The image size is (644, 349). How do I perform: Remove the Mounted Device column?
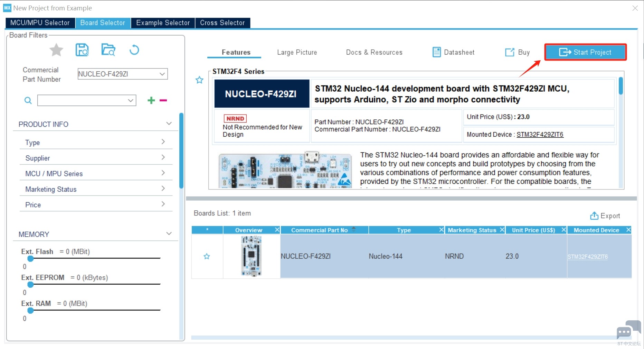(628, 230)
